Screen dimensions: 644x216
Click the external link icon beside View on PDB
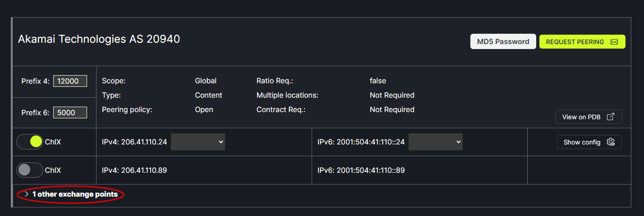[611, 117]
